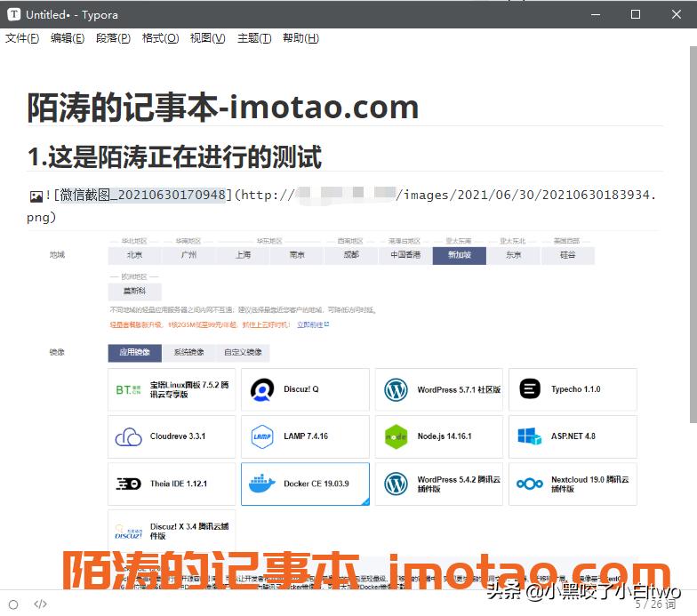Select the 东京 region tab
The image size is (697, 616).
[514, 255]
